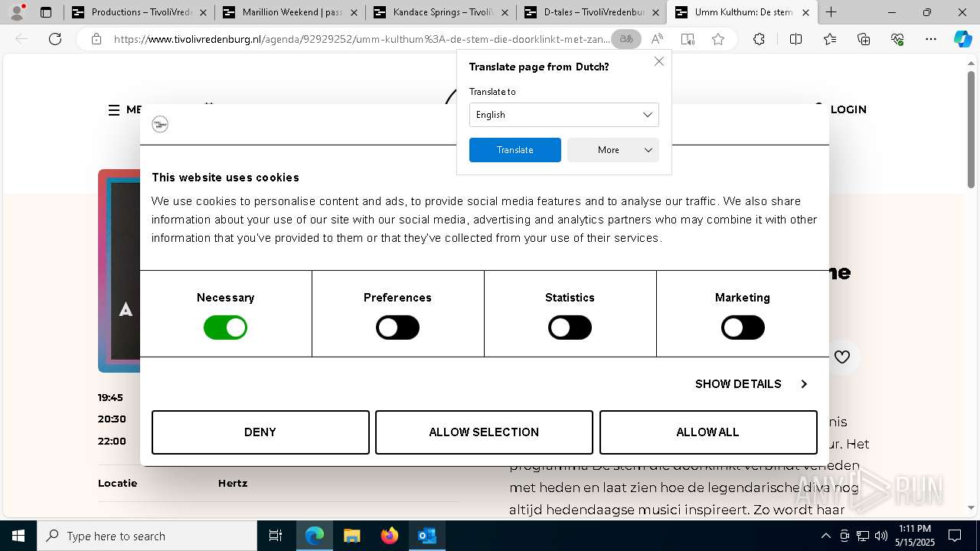Image resolution: width=980 pixels, height=551 pixels.
Task: Open File Explorer from the taskbar
Action: (351, 536)
